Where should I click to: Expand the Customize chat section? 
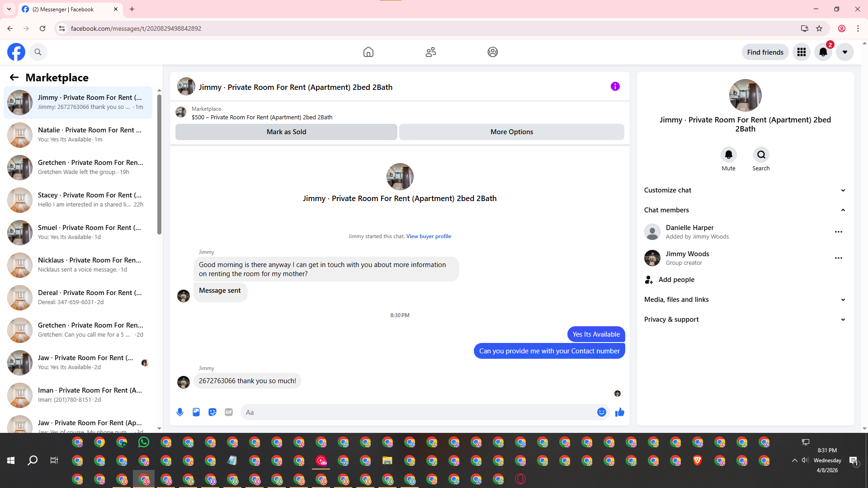click(x=843, y=190)
